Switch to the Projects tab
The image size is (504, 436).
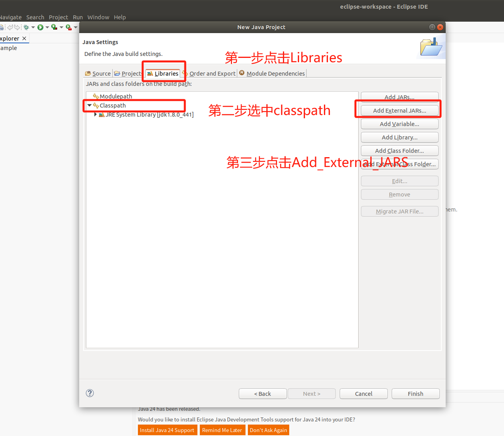pyautogui.click(x=128, y=73)
